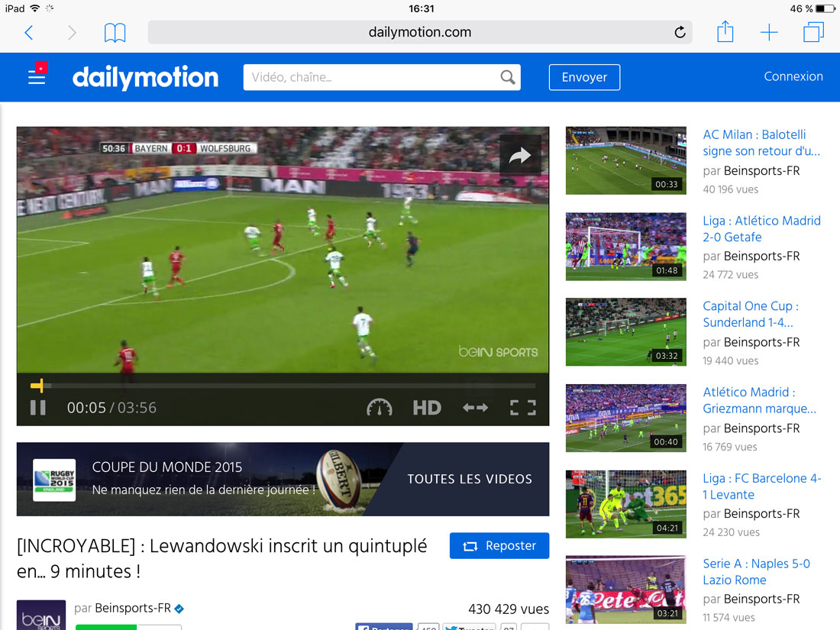Screen dimensions: 840x630
Task: Open 'Liga : FC Barcelone 4-1 Levante' link
Action: click(x=762, y=486)
